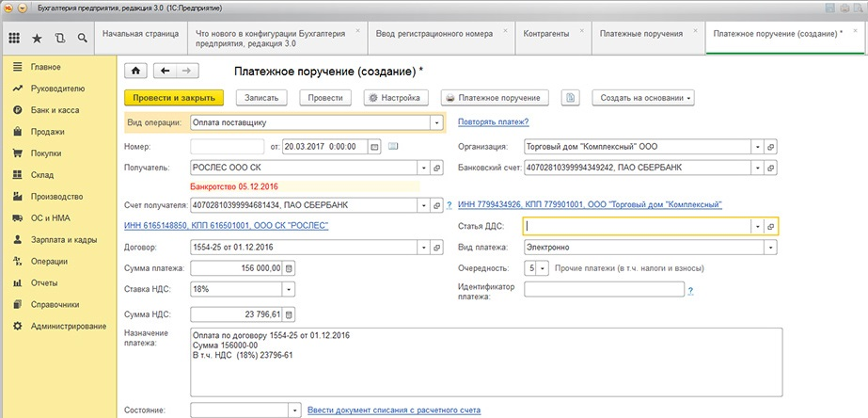This screenshot has width=868, height=418.
Task: Click the back arrow navigation button
Action: (165, 71)
